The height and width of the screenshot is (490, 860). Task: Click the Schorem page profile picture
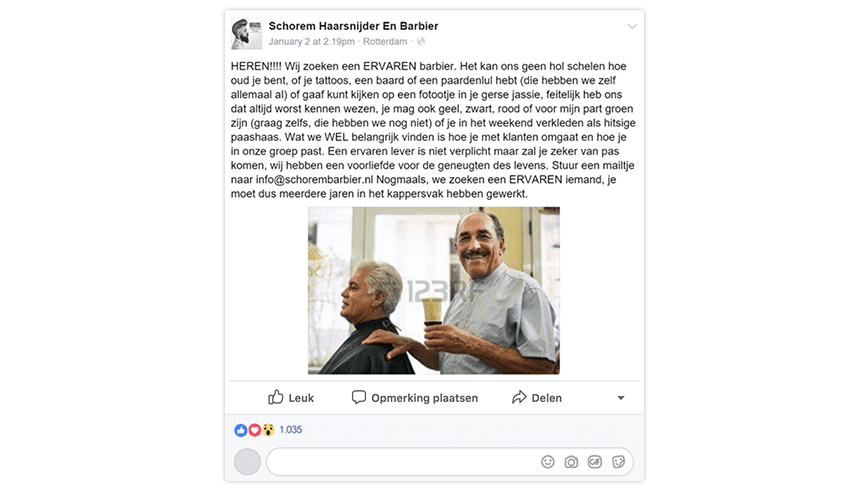coord(246,33)
